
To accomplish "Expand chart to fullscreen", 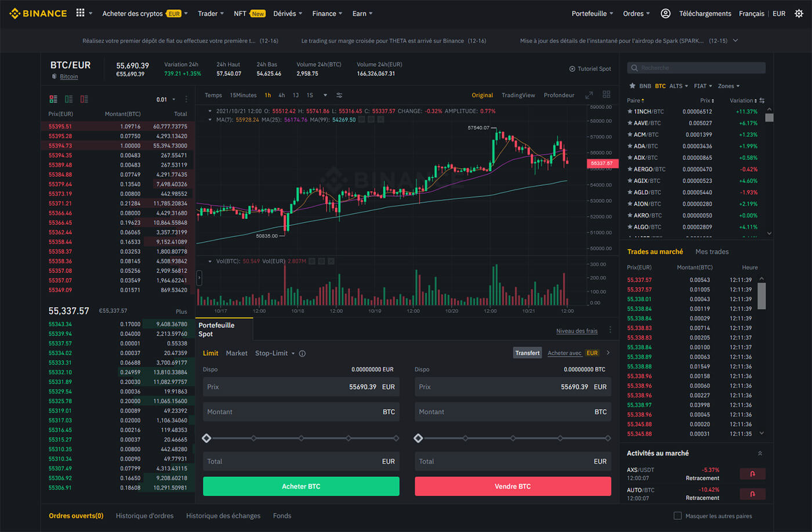I will [589, 95].
